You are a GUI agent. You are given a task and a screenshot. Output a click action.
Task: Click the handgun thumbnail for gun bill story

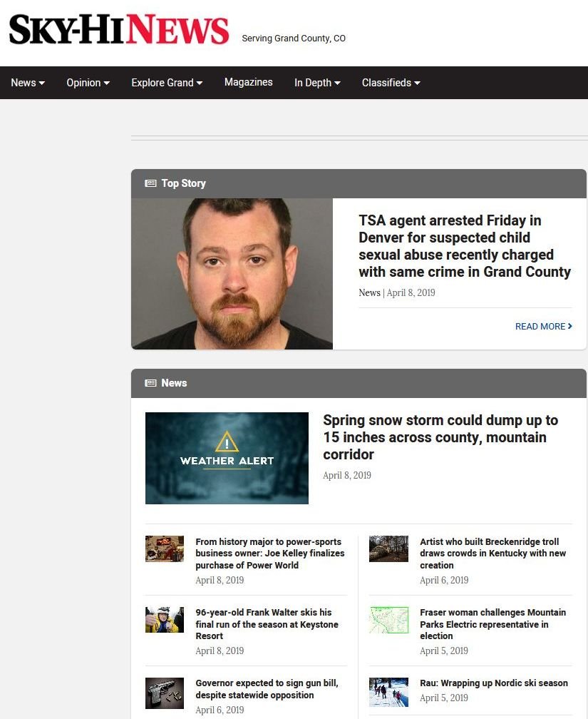[165, 692]
